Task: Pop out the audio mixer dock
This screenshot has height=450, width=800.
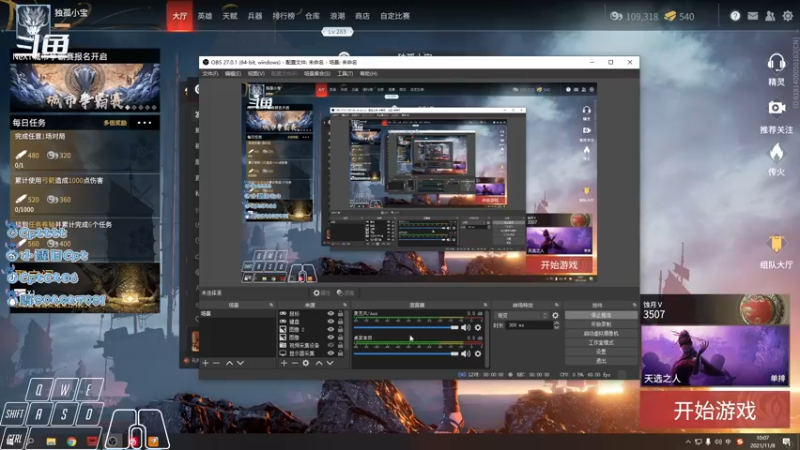Action: 485,305
